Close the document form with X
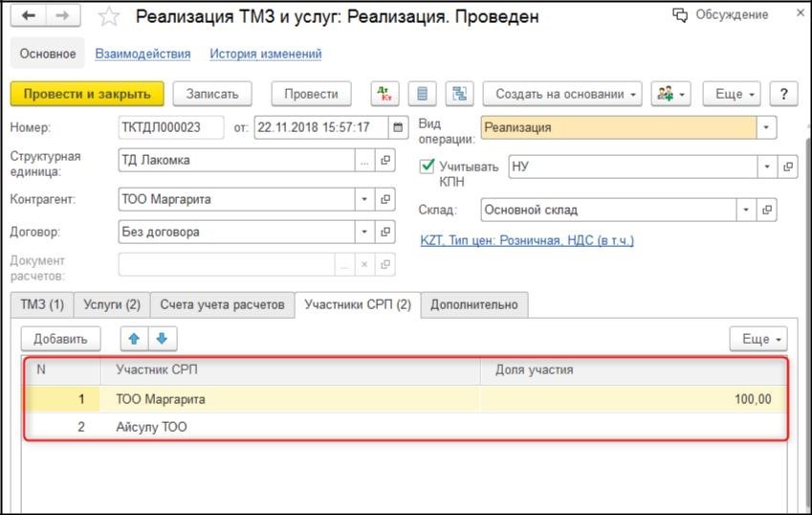The height and width of the screenshot is (515, 812). coord(801,13)
